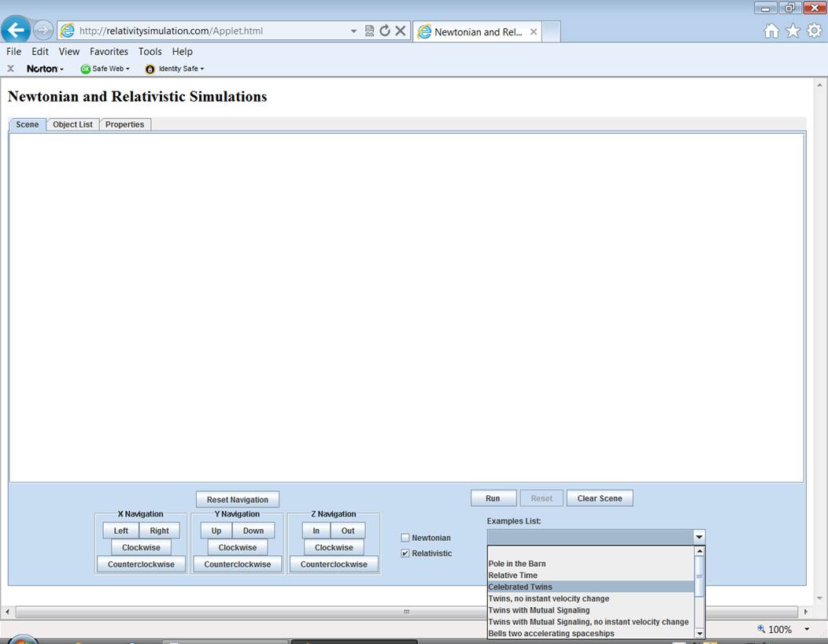The height and width of the screenshot is (644, 828).
Task: Select Celebrated Twins from the examples list
Action: coord(520,587)
